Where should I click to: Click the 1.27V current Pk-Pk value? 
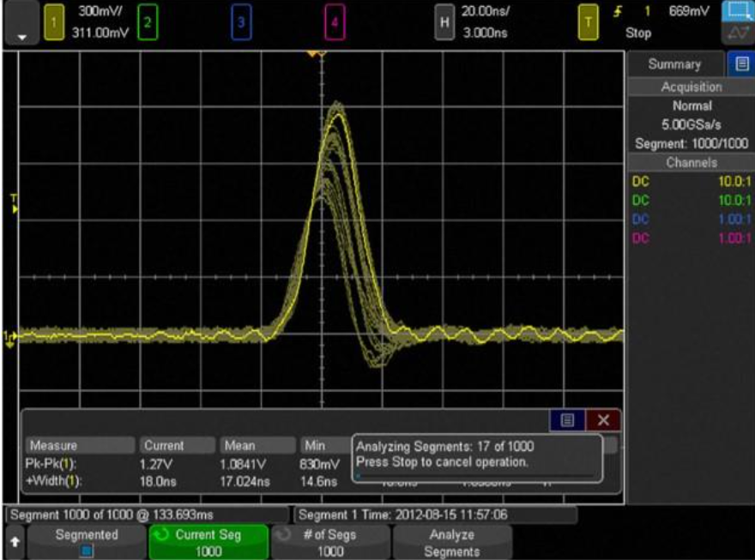click(155, 464)
